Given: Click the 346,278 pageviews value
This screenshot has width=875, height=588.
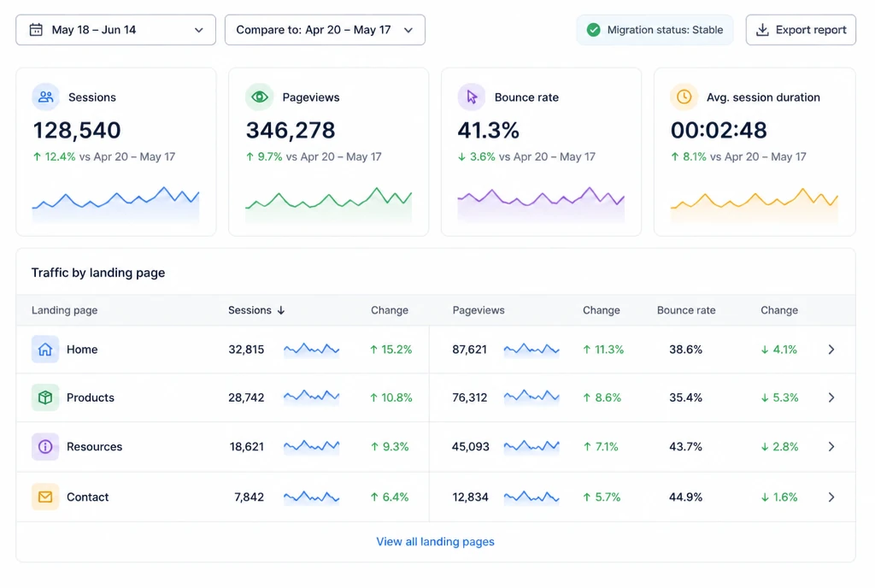Looking at the screenshot, I should tap(291, 131).
